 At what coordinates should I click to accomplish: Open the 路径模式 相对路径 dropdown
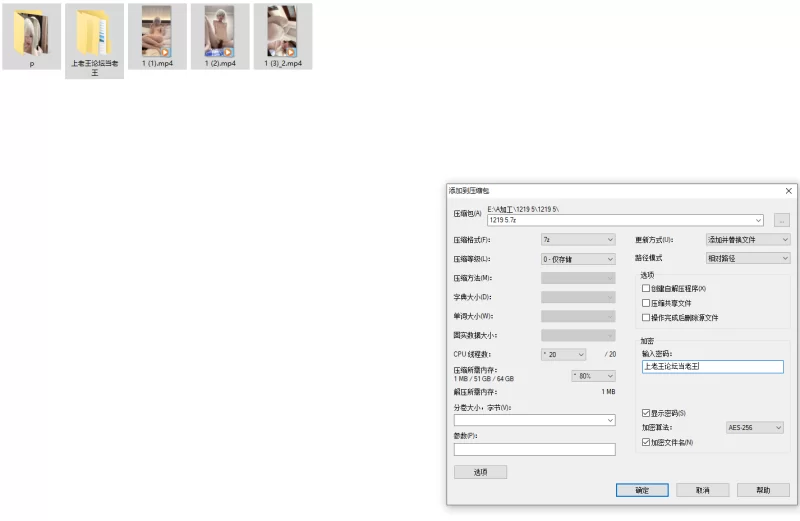(748, 258)
